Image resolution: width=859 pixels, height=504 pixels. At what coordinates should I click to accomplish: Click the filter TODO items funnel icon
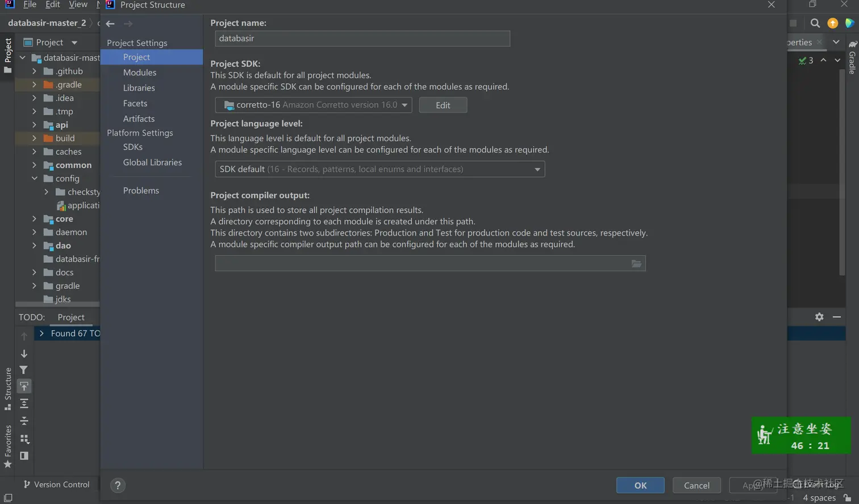pos(24,370)
